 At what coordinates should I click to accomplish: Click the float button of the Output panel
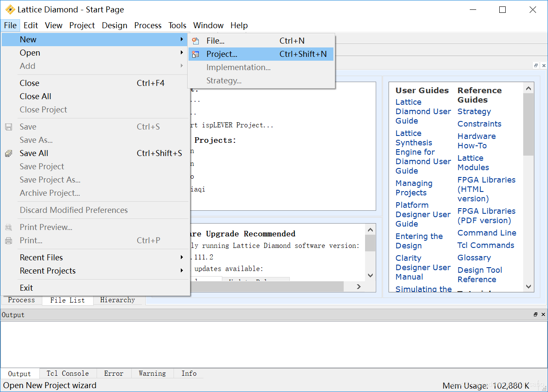536,315
